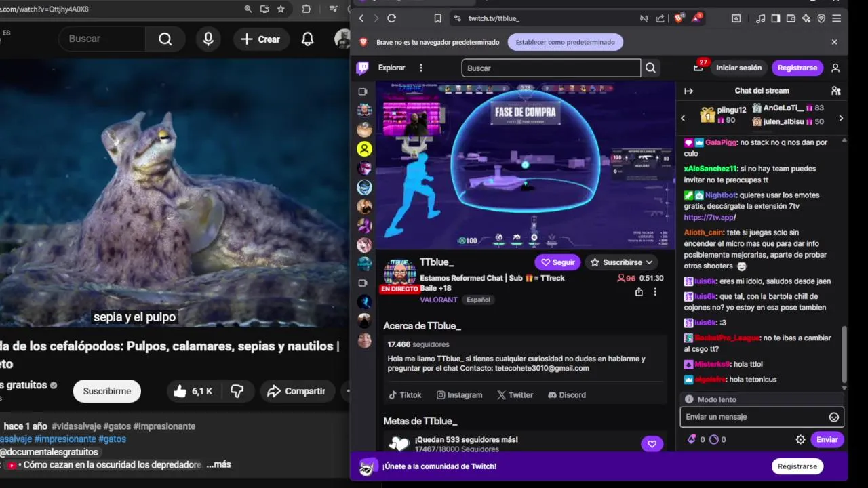Image resolution: width=868 pixels, height=488 pixels.
Task: Dismiss the Brave default browser banner
Action: tap(834, 42)
